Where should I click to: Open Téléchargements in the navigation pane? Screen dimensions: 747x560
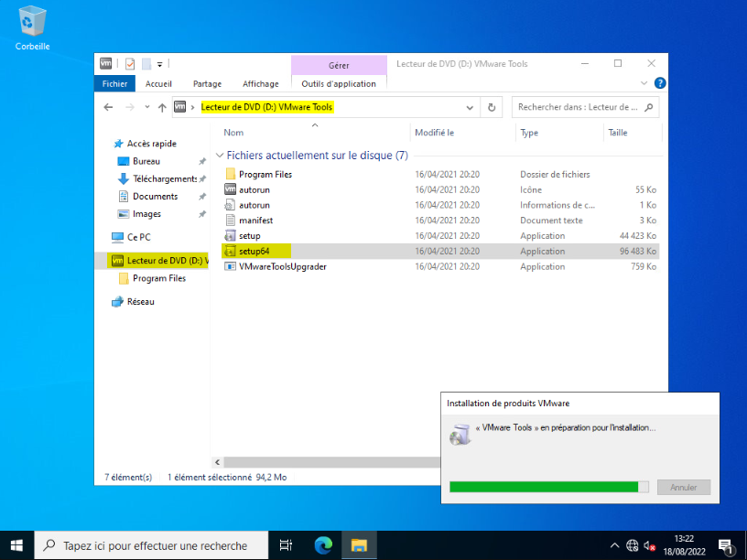[x=165, y=178]
